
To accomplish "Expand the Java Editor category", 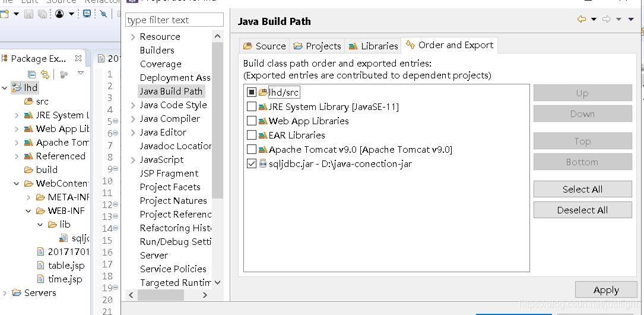I will (133, 133).
